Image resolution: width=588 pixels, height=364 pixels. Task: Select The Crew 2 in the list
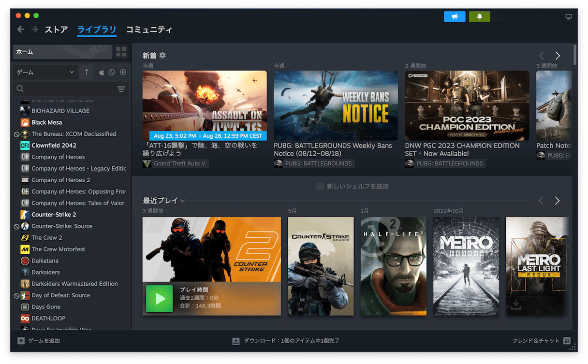47,238
